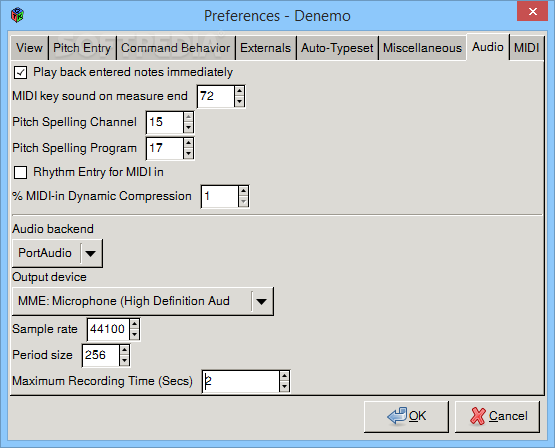Click the Period size field
This screenshot has width=555, height=448.
coord(101,355)
